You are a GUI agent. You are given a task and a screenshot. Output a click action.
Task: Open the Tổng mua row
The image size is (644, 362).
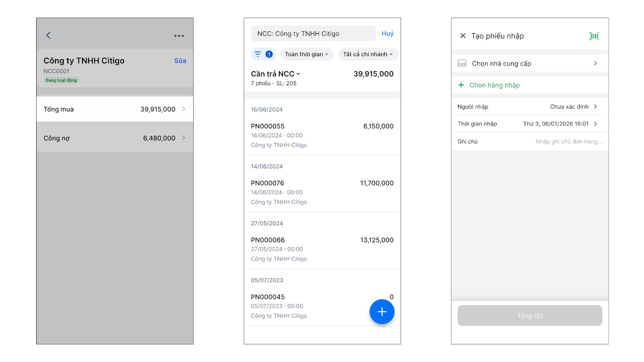pos(115,109)
